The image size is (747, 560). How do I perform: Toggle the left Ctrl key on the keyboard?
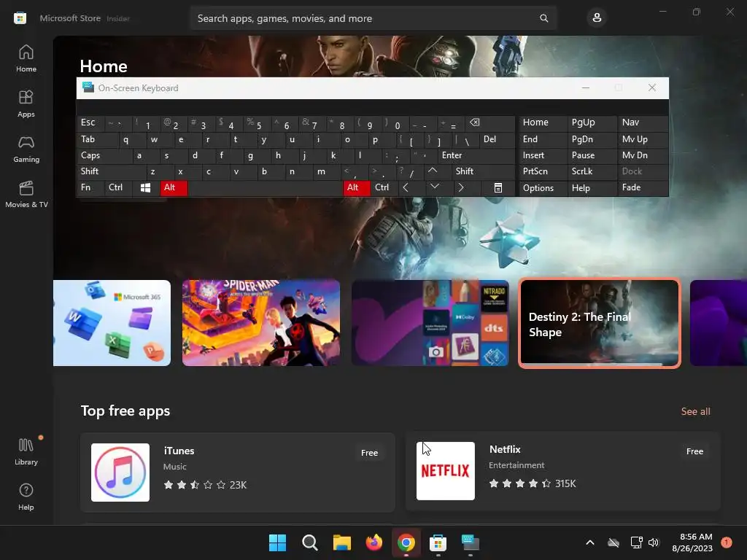click(117, 187)
